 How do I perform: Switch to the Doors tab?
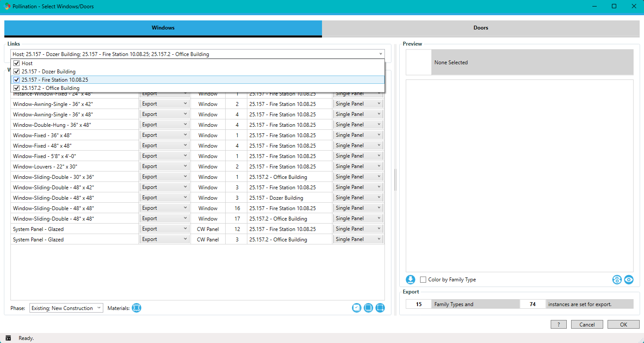[x=480, y=28]
